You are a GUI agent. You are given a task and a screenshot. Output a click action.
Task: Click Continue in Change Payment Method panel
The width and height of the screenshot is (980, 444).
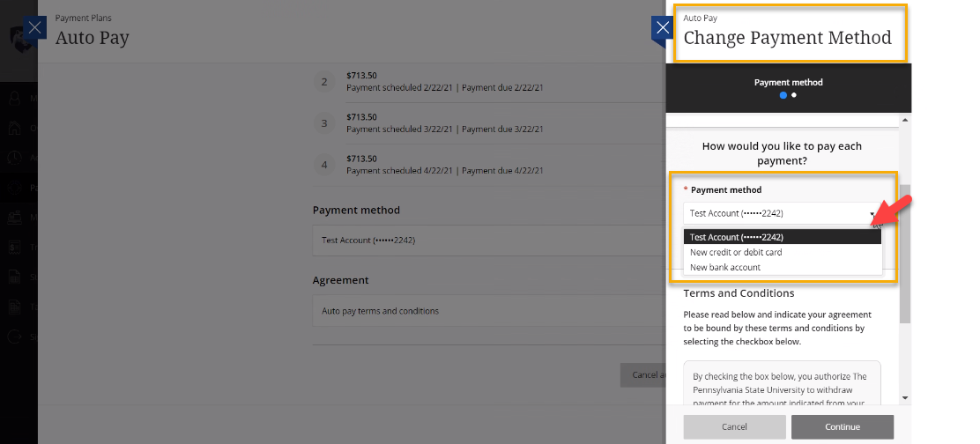click(x=842, y=427)
